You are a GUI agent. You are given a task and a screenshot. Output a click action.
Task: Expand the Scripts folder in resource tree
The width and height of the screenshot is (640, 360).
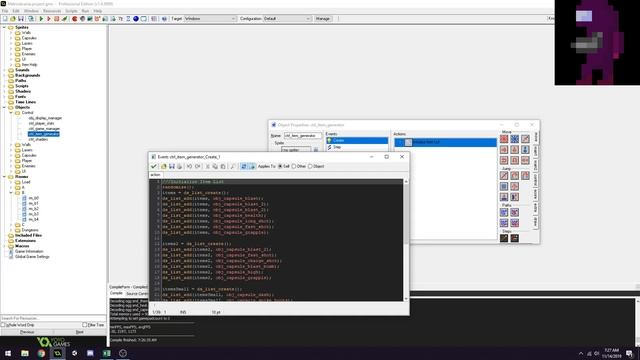point(4,86)
